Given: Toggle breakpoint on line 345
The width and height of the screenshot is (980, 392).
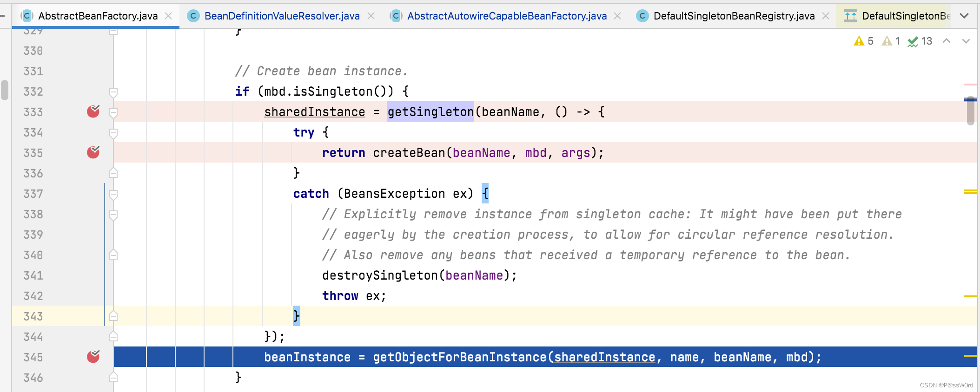Looking at the screenshot, I should point(93,357).
